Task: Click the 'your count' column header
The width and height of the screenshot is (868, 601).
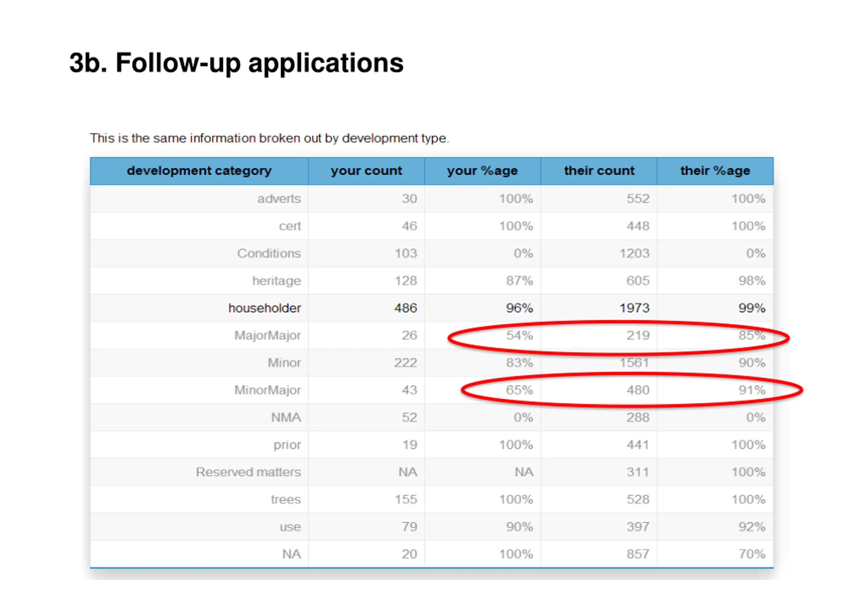Action: 366,171
